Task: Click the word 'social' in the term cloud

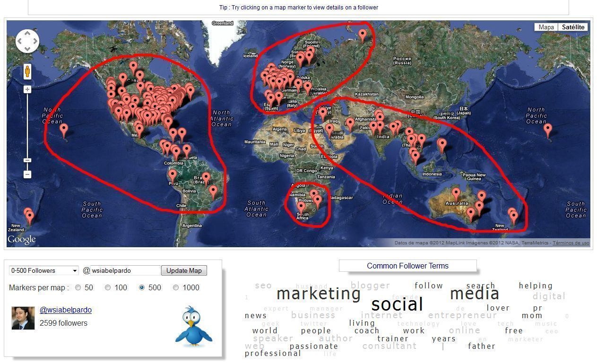Action: [397, 304]
